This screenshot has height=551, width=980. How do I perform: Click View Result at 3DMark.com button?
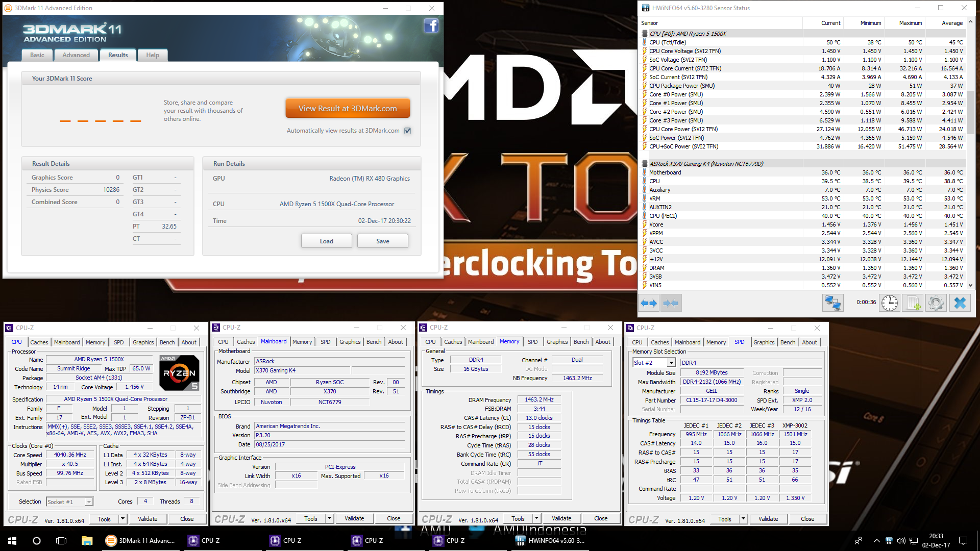pos(348,109)
